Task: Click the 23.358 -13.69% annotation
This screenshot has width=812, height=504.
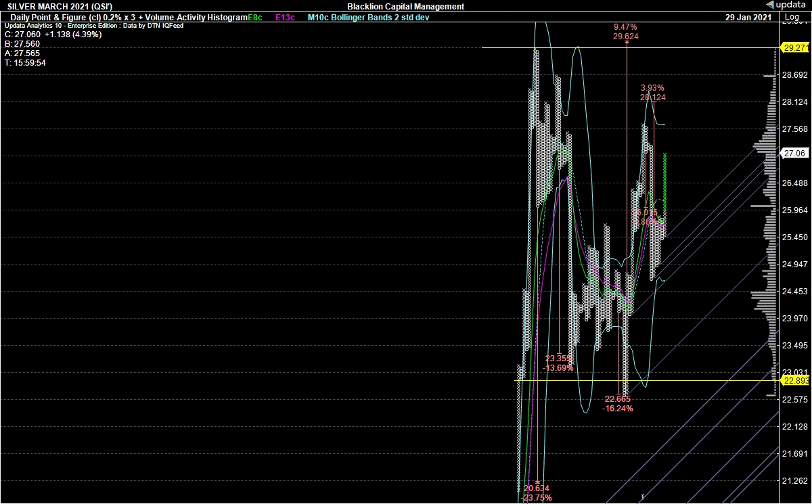Action: (x=559, y=363)
